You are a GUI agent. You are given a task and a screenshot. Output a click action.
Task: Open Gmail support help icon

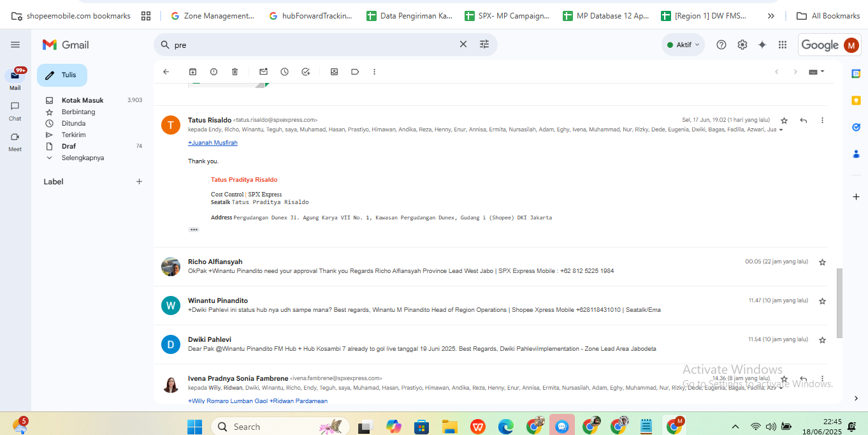721,45
